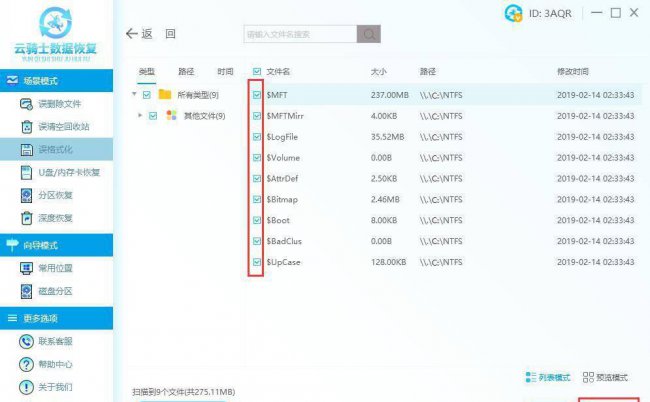Viewport: 650px width, 402px height.
Task: Click 扫描到9个文件(共275.11MB) status text
Action: coord(184,392)
